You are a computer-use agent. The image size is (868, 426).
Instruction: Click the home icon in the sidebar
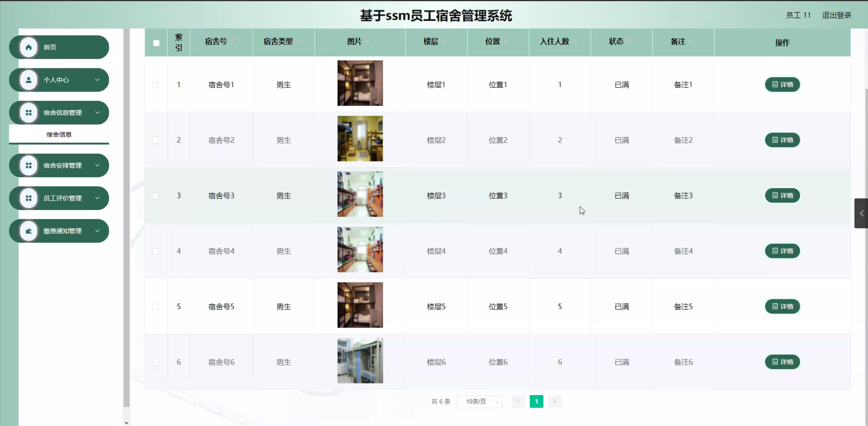tap(29, 47)
